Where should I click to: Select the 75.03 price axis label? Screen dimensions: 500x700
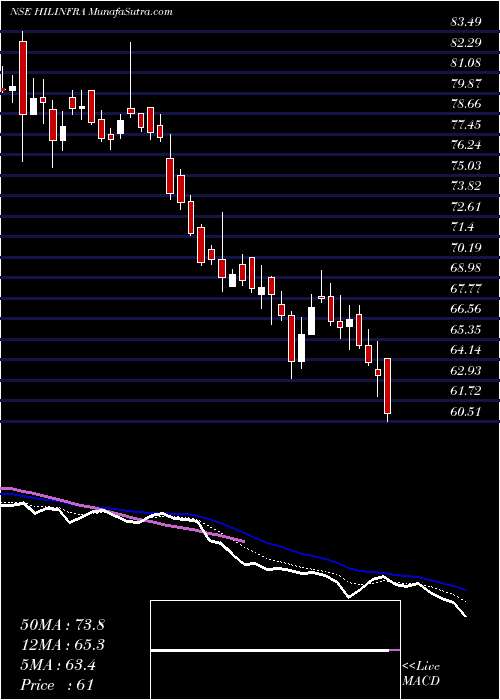click(466, 166)
